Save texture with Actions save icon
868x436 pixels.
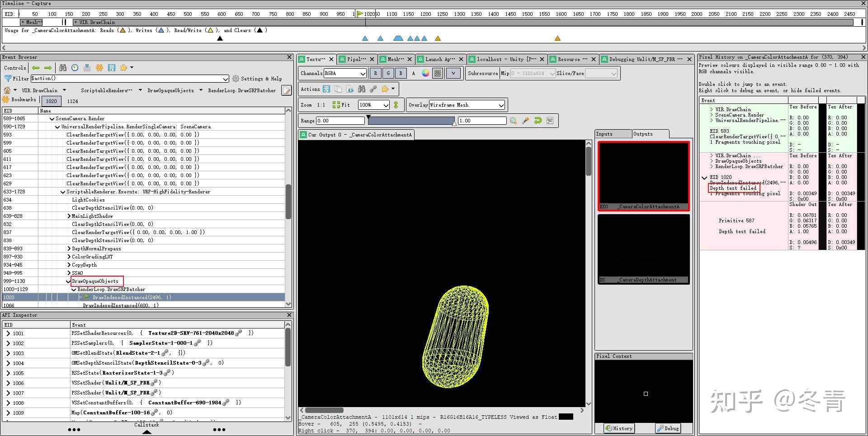326,89
